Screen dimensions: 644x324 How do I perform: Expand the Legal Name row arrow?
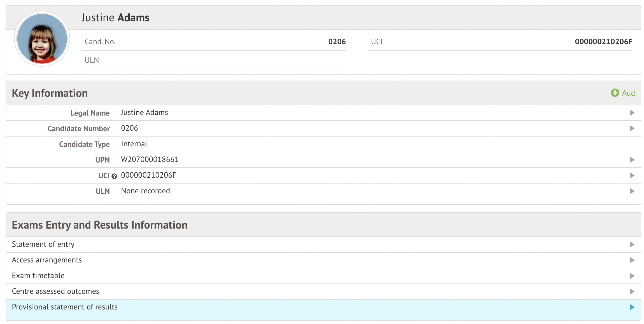pos(632,113)
